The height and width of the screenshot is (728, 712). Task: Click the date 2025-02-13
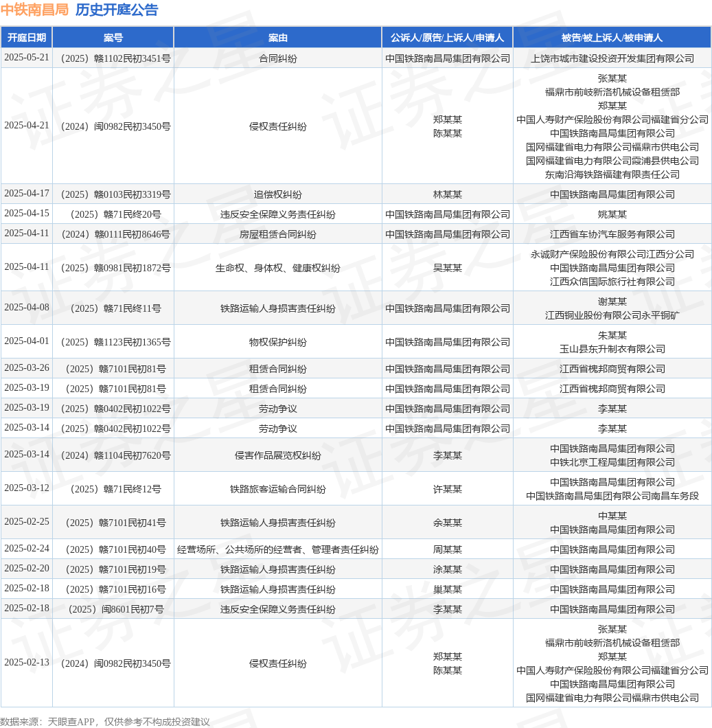(x=27, y=663)
